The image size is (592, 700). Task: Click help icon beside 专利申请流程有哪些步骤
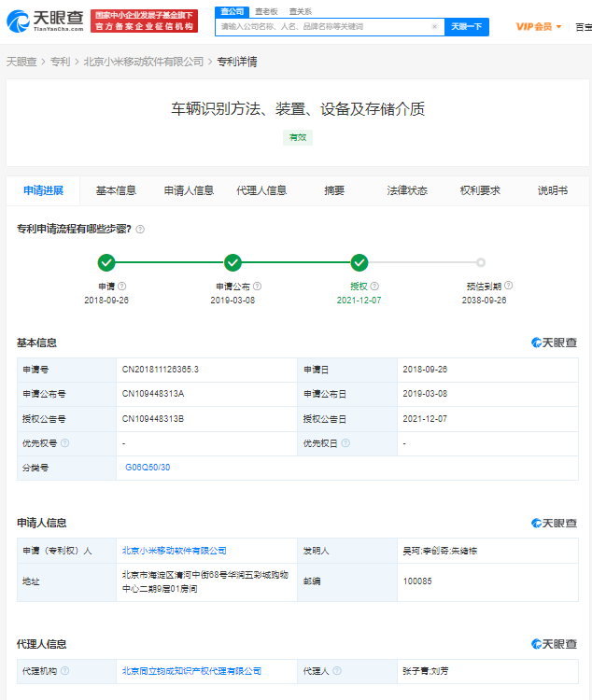(x=140, y=230)
